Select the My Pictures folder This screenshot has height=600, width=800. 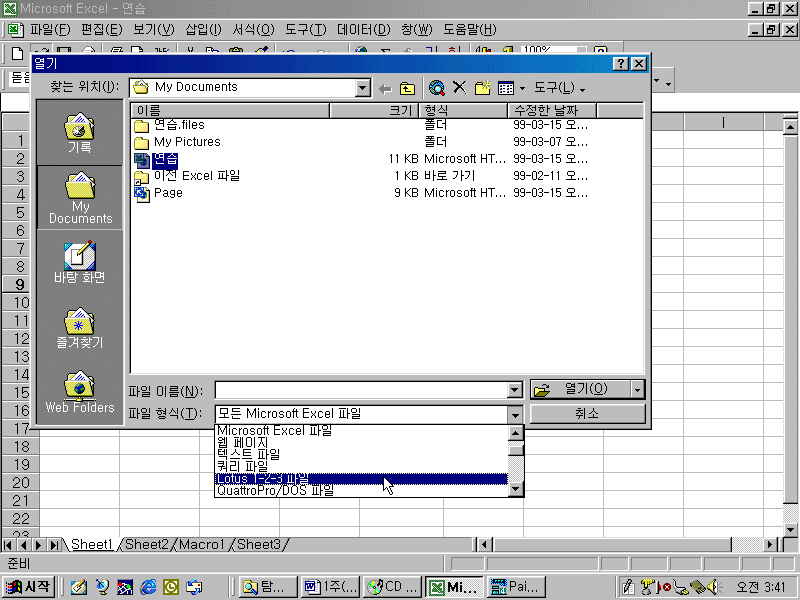point(187,142)
